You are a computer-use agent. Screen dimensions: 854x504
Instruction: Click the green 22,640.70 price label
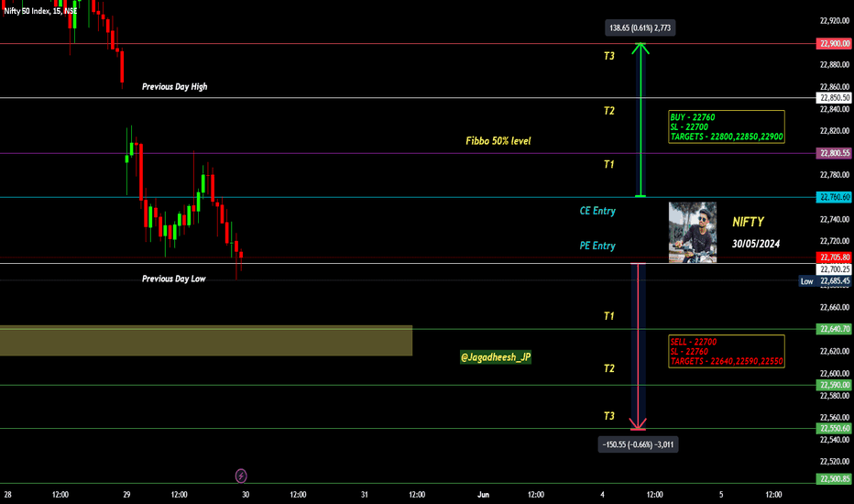tap(833, 329)
